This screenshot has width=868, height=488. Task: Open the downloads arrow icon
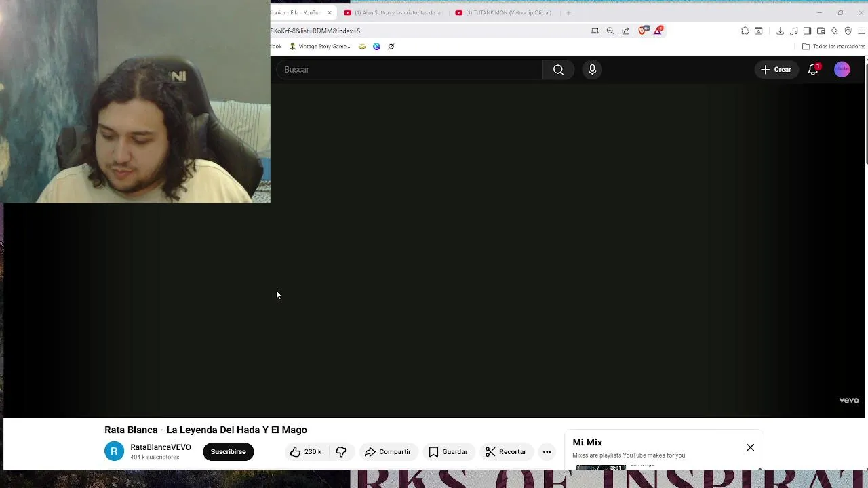point(780,30)
